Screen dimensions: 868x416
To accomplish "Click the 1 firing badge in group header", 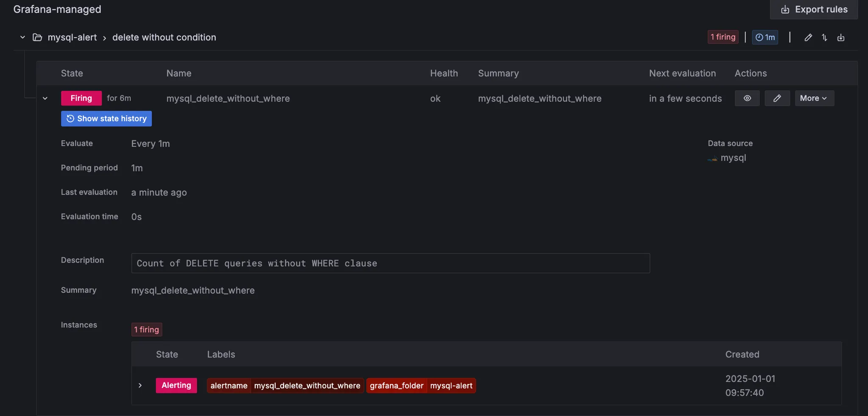I will coord(723,37).
